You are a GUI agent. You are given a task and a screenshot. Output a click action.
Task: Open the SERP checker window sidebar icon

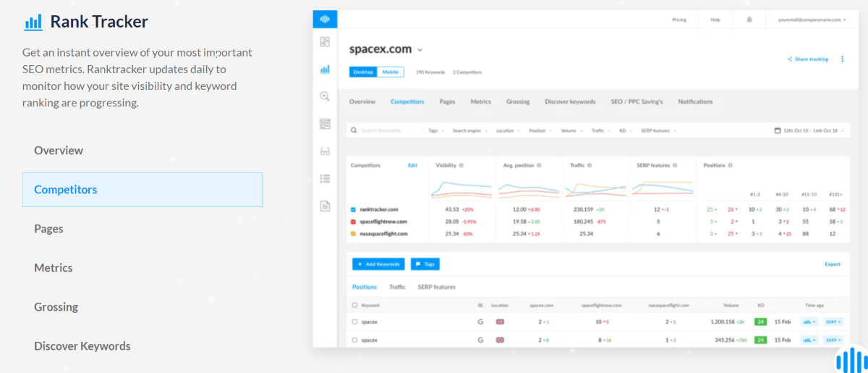tap(325, 124)
